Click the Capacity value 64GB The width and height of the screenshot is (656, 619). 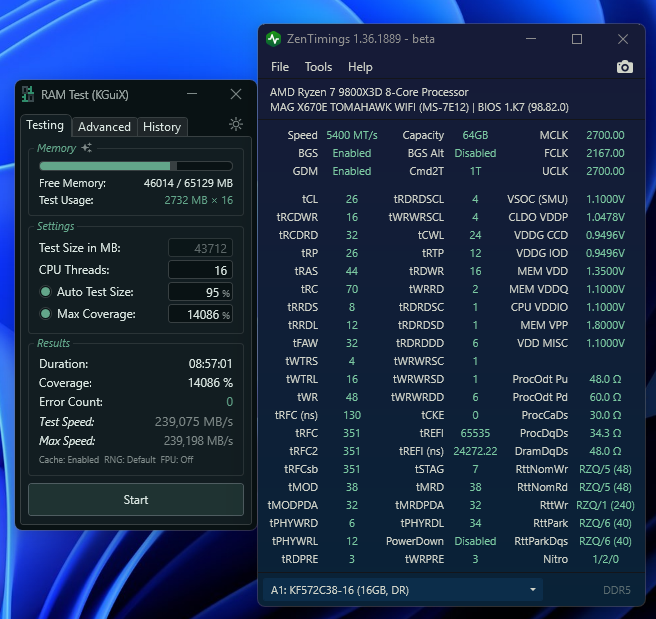pos(475,135)
